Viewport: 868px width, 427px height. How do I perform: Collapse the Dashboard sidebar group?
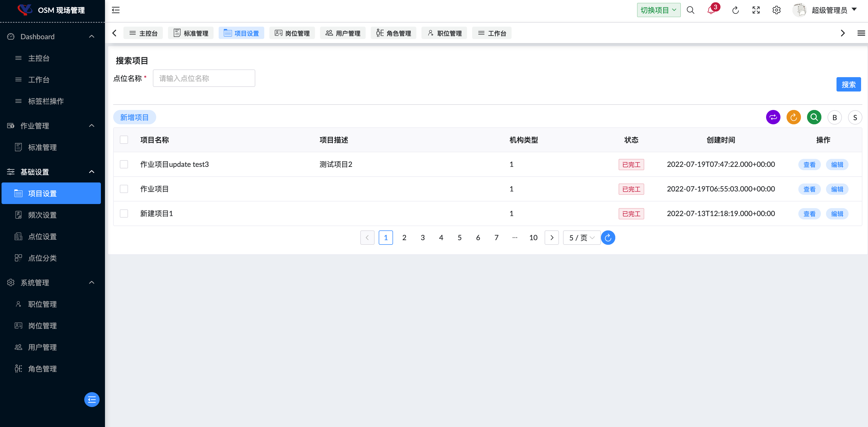(92, 36)
